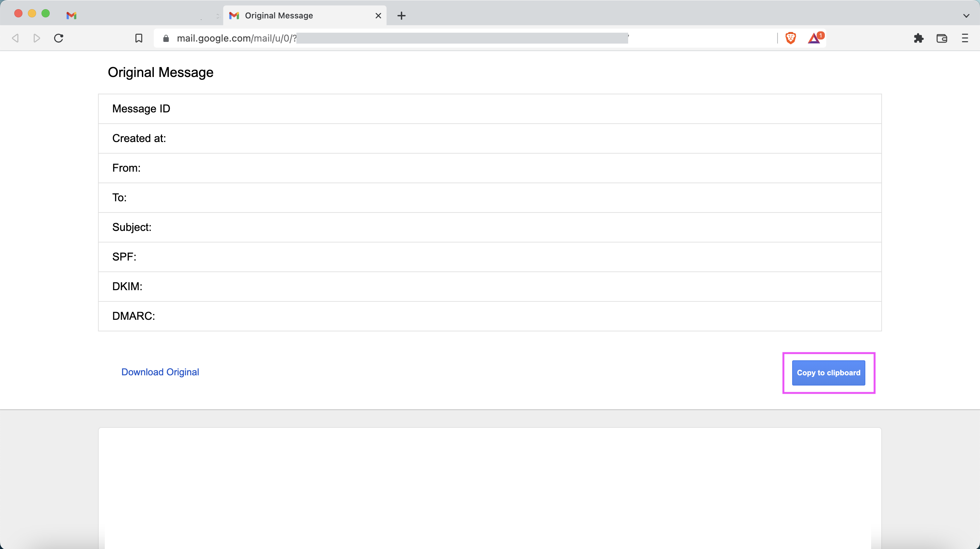The height and width of the screenshot is (549, 980).
Task: Reload the current page
Action: click(59, 38)
